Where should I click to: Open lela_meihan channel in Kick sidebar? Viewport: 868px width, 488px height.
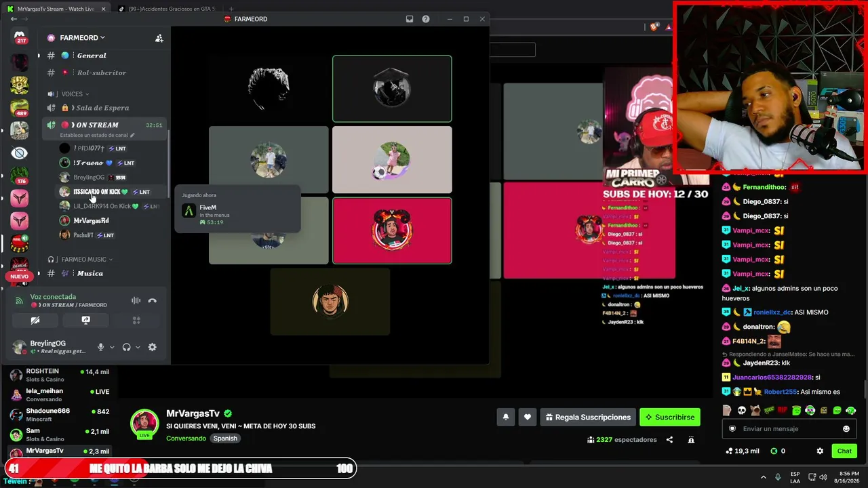pyautogui.click(x=60, y=394)
